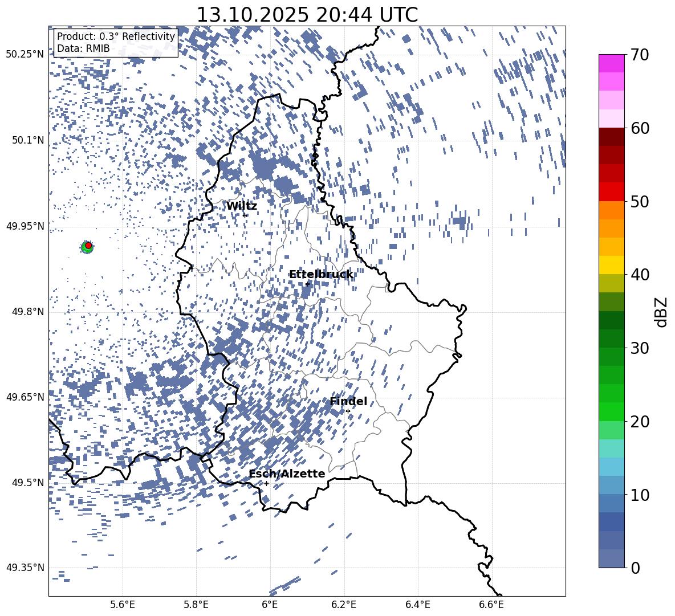Click the 49.95°N latitude label
The image size is (675, 616).
coord(25,226)
